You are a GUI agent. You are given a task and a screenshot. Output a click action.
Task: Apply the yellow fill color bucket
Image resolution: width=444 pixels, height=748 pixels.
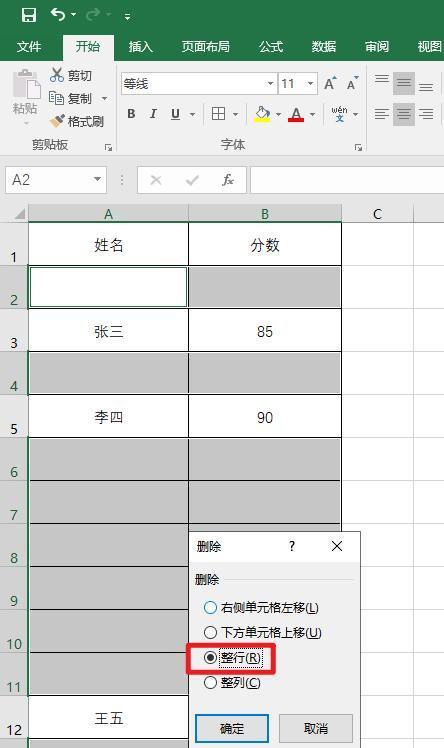262,114
